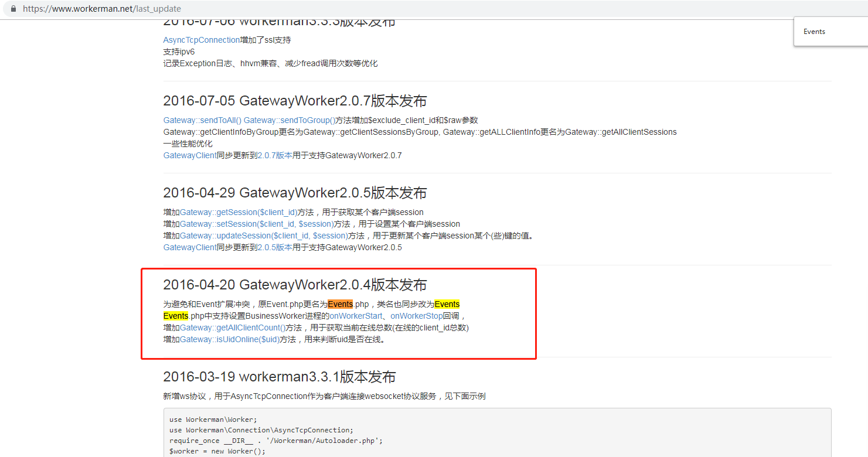
Task: Click the line 一些性能优化
Action: pos(188,144)
